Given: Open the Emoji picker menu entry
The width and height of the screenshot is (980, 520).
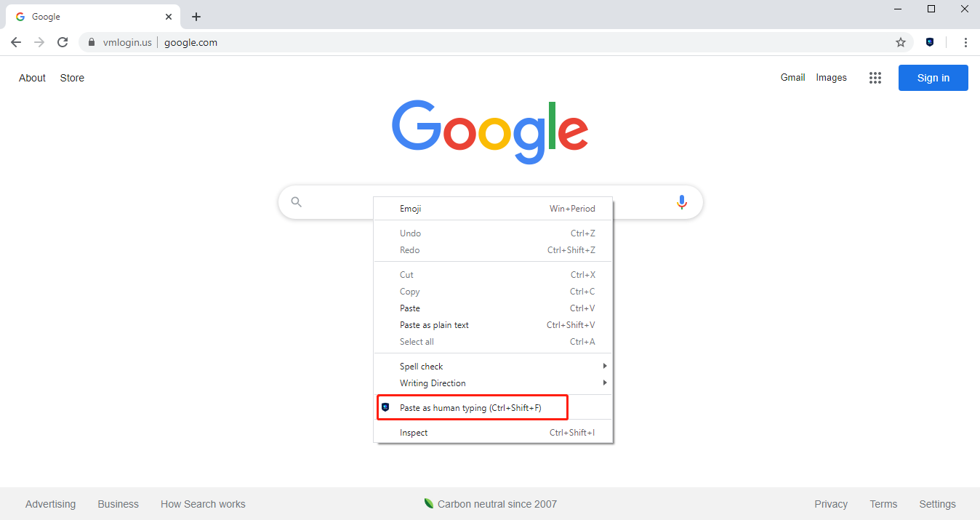Looking at the screenshot, I should click(411, 209).
